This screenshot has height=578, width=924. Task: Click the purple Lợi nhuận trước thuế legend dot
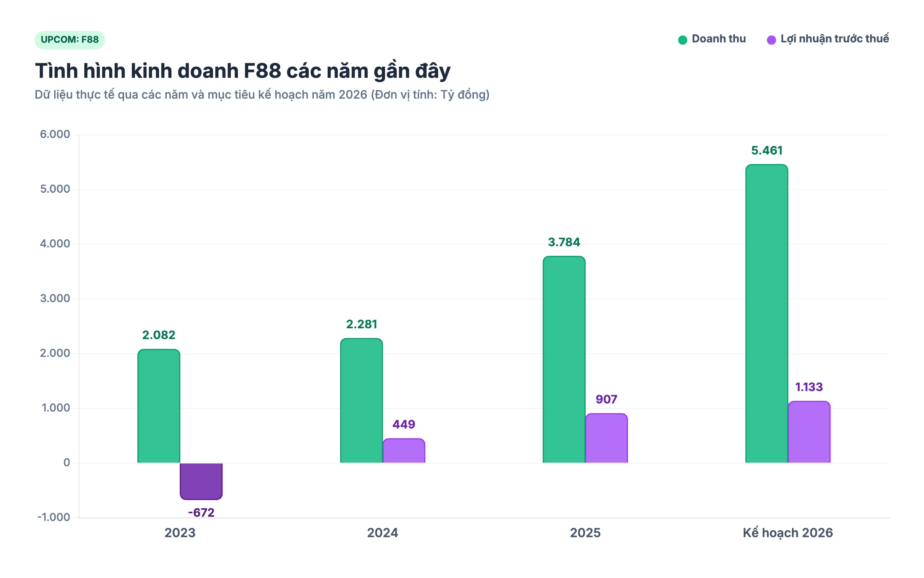(x=772, y=40)
